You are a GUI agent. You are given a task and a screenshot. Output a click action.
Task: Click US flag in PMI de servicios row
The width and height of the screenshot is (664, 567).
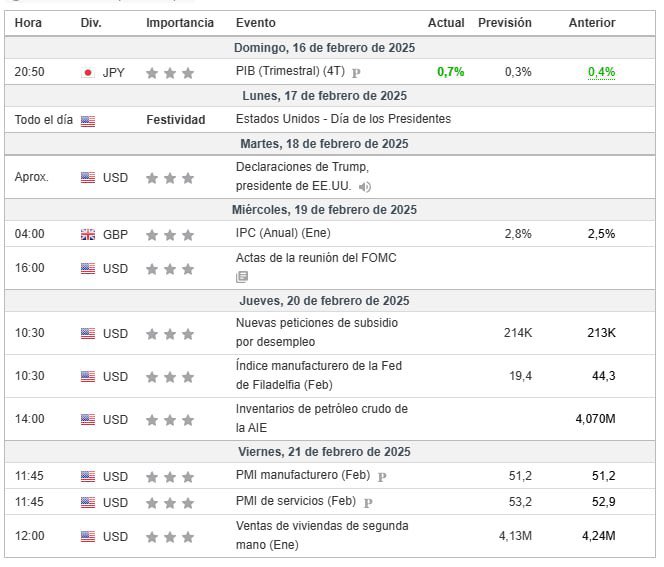pyautogui.click(x=88, y=503)
